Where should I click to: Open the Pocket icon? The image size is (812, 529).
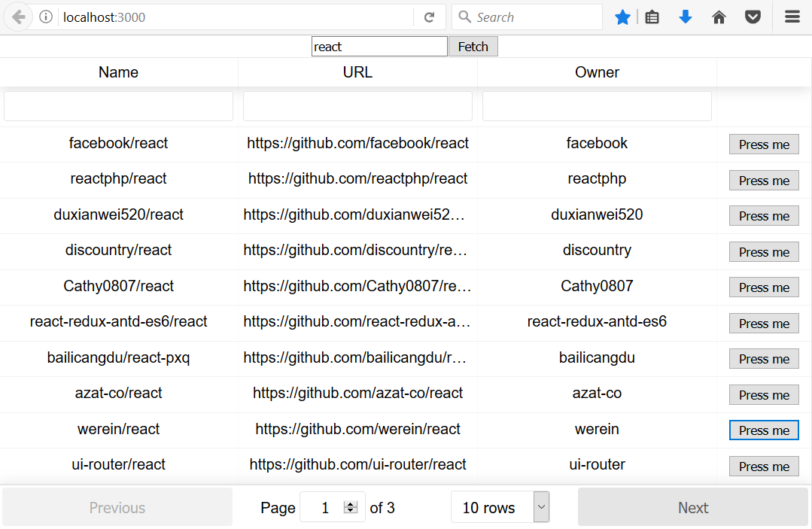click(753, 17)
